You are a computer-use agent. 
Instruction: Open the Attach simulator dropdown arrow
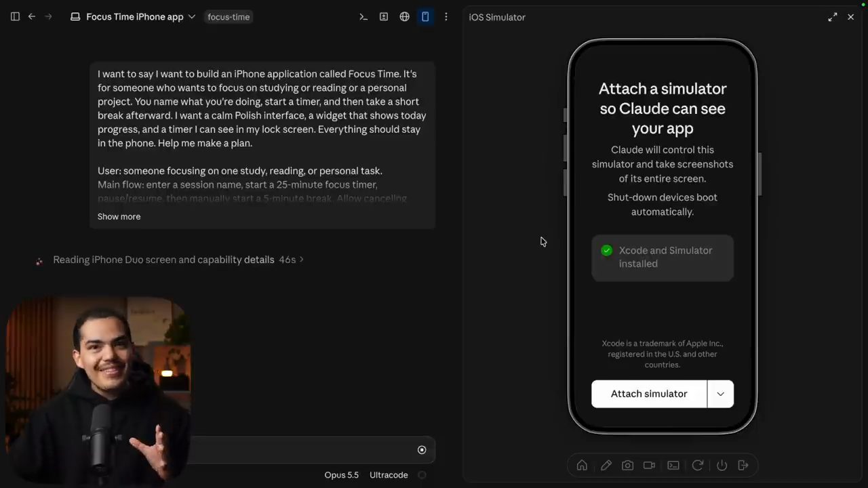point(720,394)
